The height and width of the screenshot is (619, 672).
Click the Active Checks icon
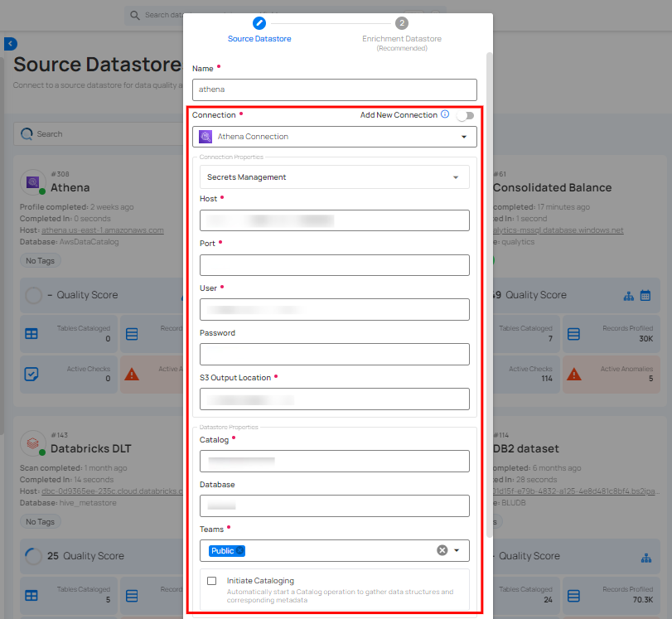pos(31,374)
